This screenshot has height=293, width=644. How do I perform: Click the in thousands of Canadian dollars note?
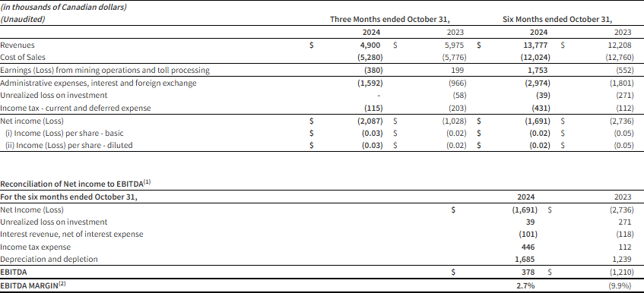point(63,8)
